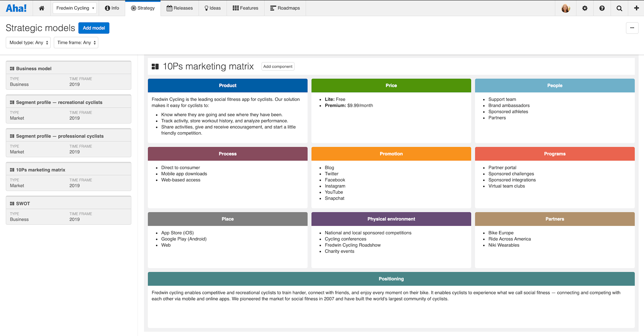The width and height of the screenshot is (644, 336).
Task: Click the Programs component header
Action: point(555,154)
